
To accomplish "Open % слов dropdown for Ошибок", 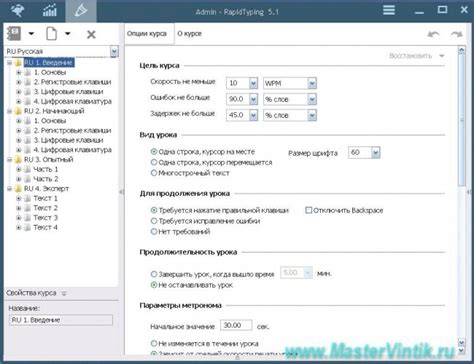I will (x=312, y=99).
